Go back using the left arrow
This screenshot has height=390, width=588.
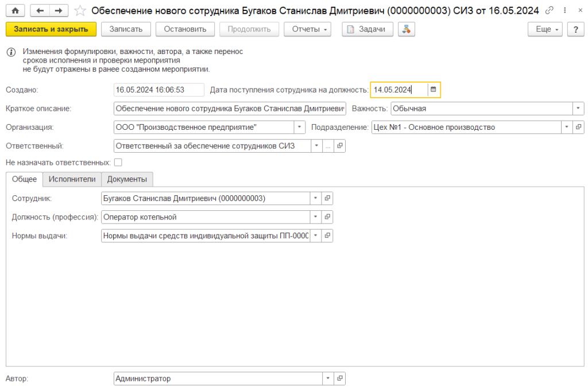pyautogui.click(x=40, y=10)
